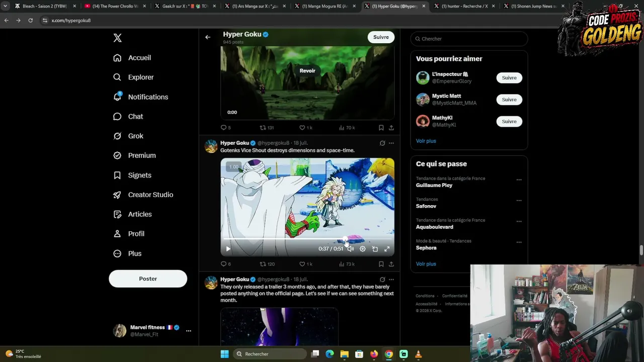
Task: Switch to The Power Chrollo YouTube tab
Action: point(115,6)
